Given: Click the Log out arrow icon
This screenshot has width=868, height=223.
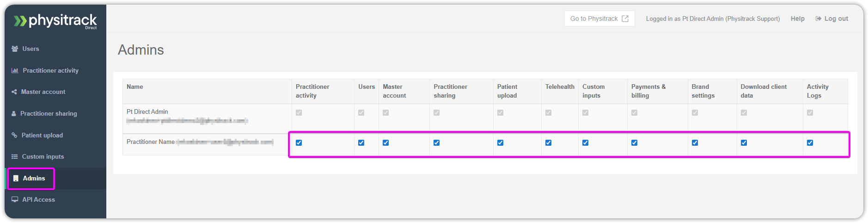Looking at the screenshot, I should coord(819,19).
